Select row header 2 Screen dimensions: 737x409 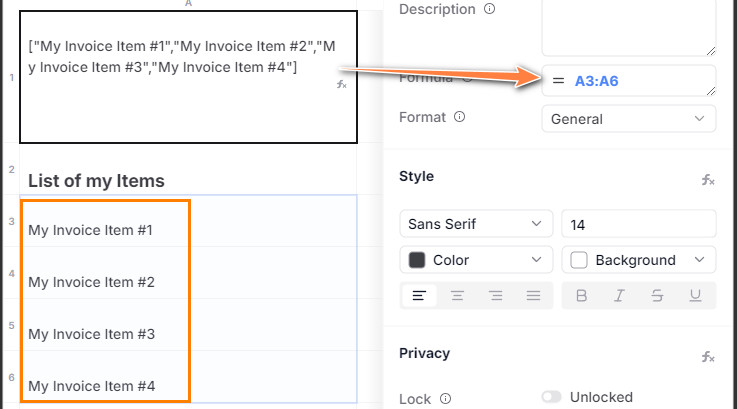point(11,169)
